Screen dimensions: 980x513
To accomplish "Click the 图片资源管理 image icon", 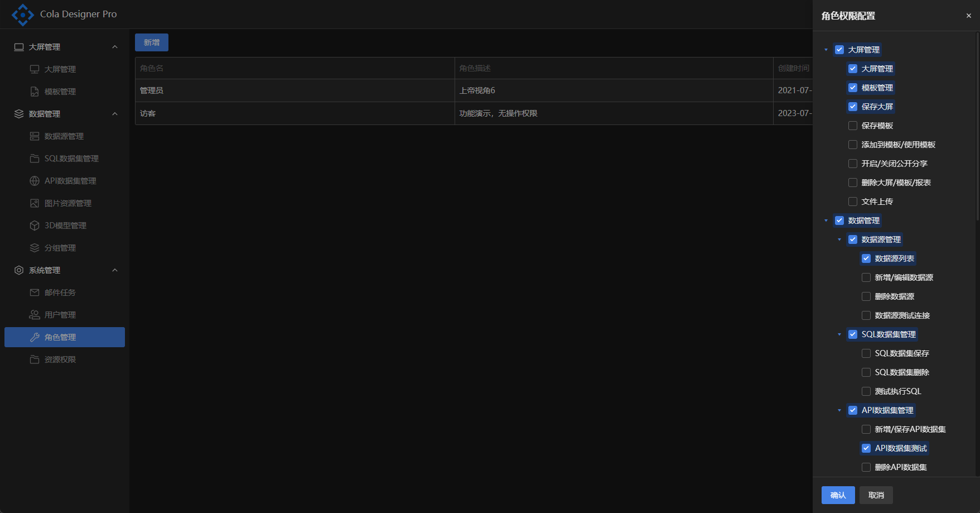I will click(x=35, y=203).
